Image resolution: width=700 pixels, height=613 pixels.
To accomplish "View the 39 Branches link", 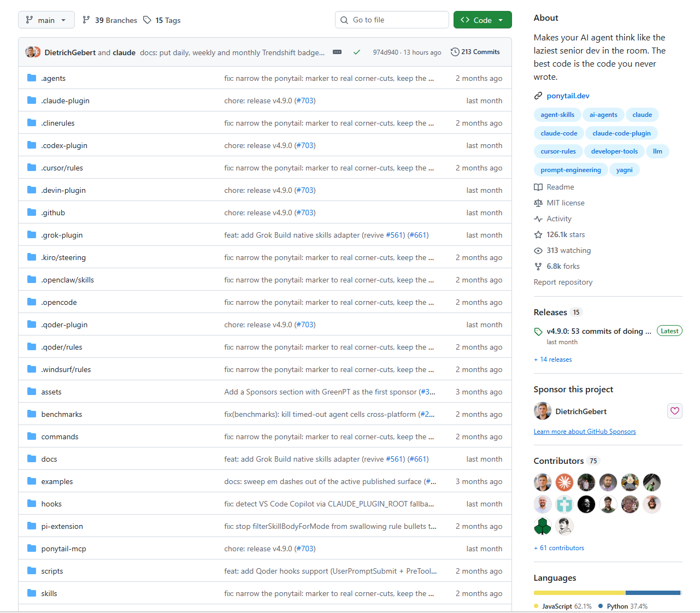I will [x=110, y=20].
